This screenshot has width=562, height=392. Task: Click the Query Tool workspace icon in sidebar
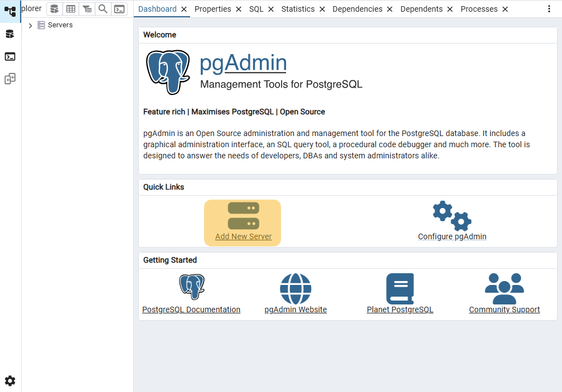tap(10, 34)
